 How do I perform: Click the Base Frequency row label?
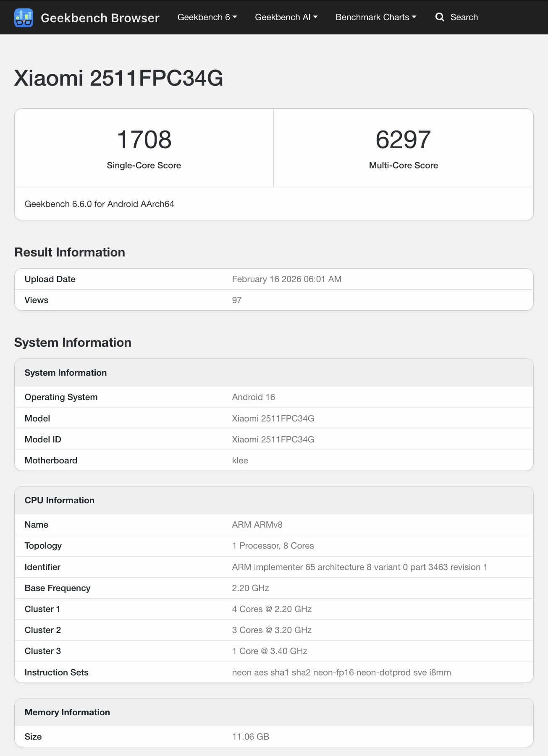click(58, 588)
